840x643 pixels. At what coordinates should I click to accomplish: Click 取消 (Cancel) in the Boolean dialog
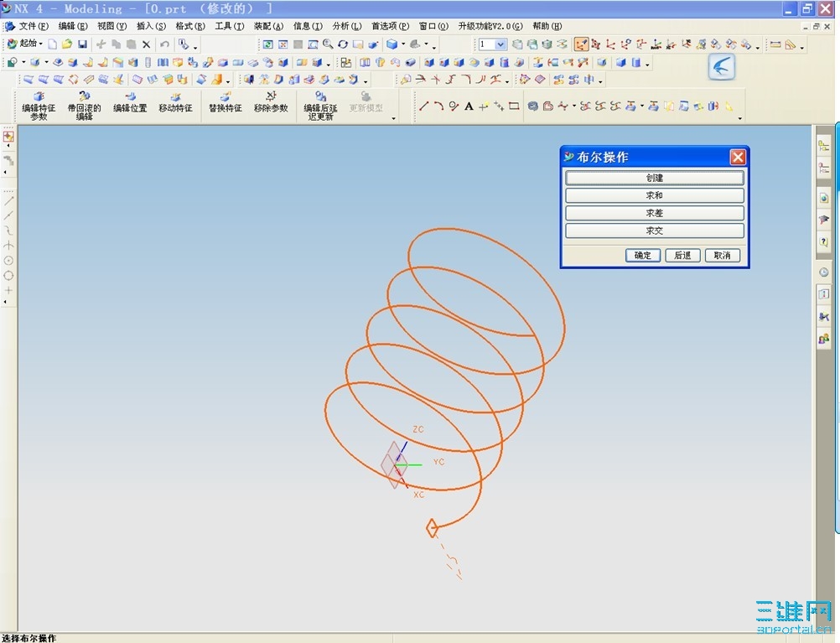coord(722,256)
